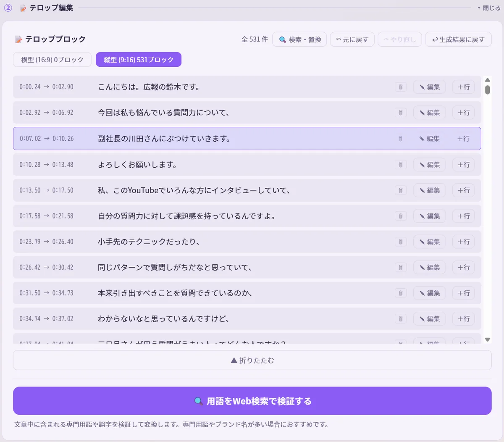
Task: Click caption 同じパターンで質問しがちだなと思っていて、
Action: coord(175,267)
